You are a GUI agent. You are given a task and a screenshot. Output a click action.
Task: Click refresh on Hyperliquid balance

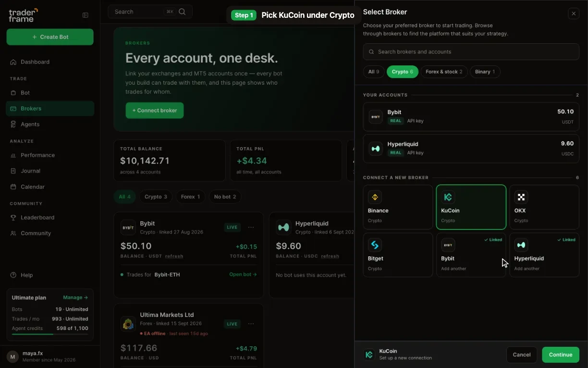tap(330, 256)
